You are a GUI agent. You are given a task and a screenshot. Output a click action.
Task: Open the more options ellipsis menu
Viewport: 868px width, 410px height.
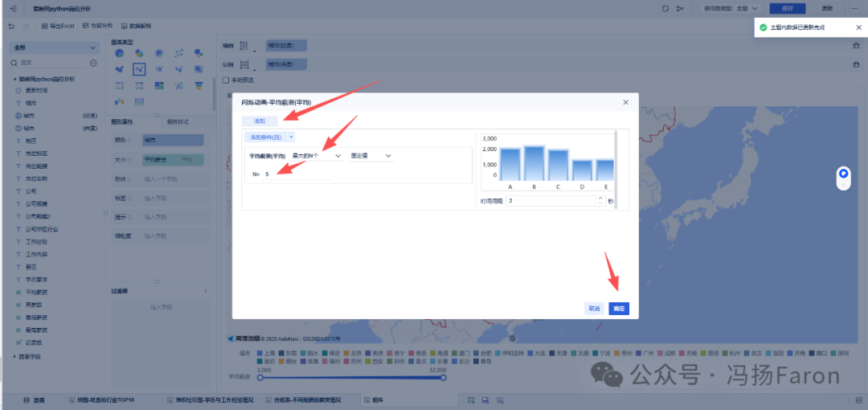pyautogui.click(x=856, y=8)
